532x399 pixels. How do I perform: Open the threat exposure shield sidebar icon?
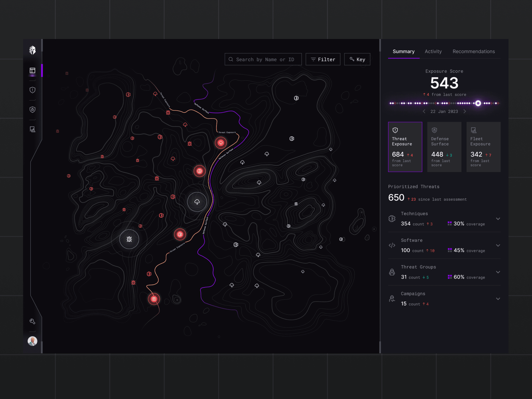(32, 90)
